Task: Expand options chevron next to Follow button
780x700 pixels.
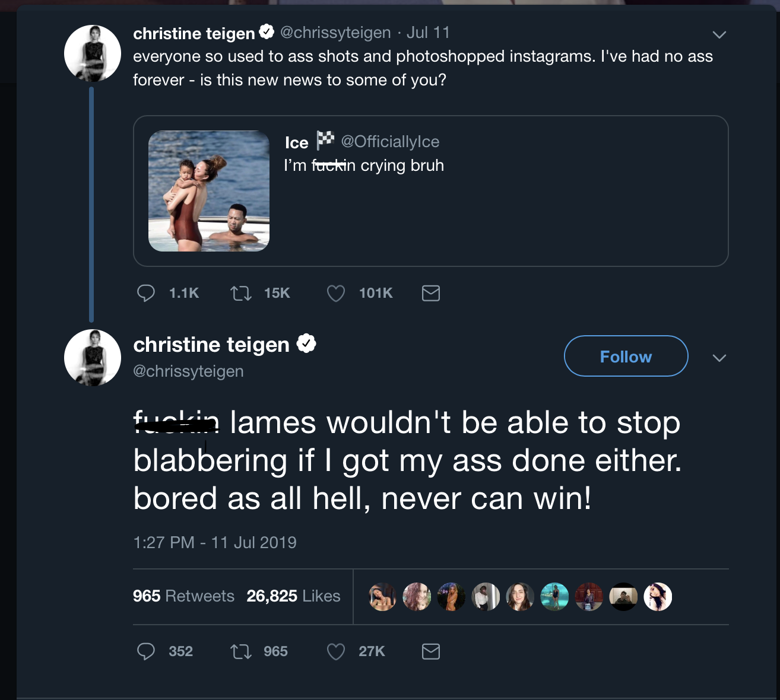Action: 719,358
